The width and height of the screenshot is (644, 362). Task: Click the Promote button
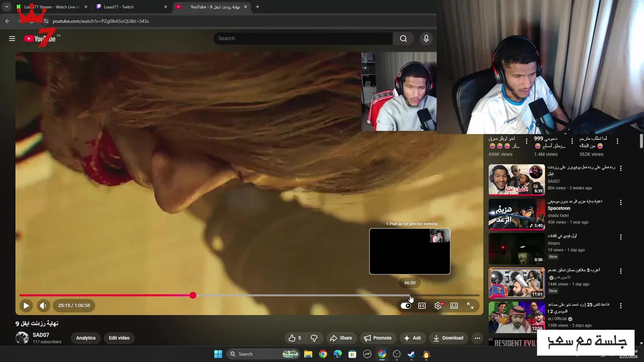tap(378, 338)
